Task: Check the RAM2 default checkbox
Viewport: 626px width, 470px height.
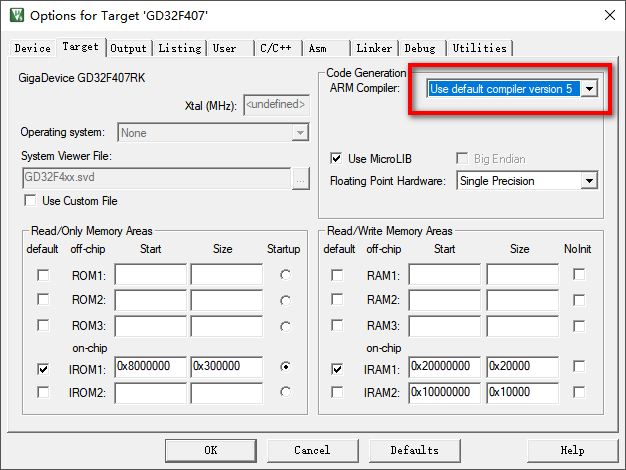Action: 337,299
